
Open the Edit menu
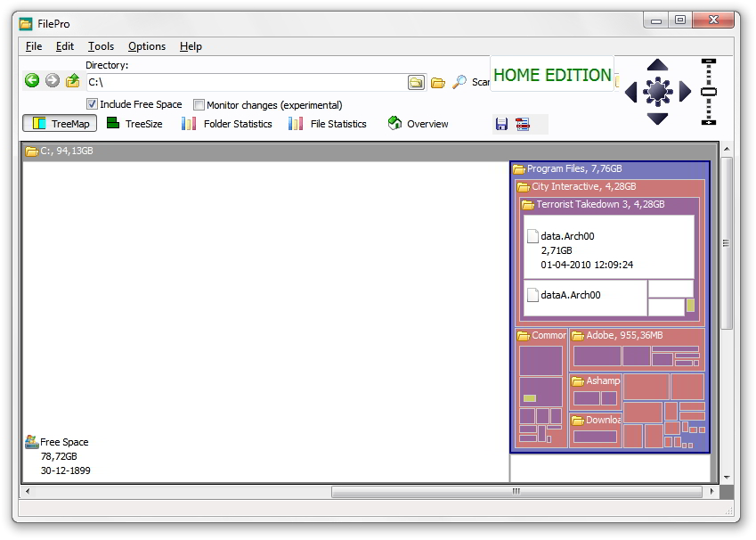coord(65,46)
